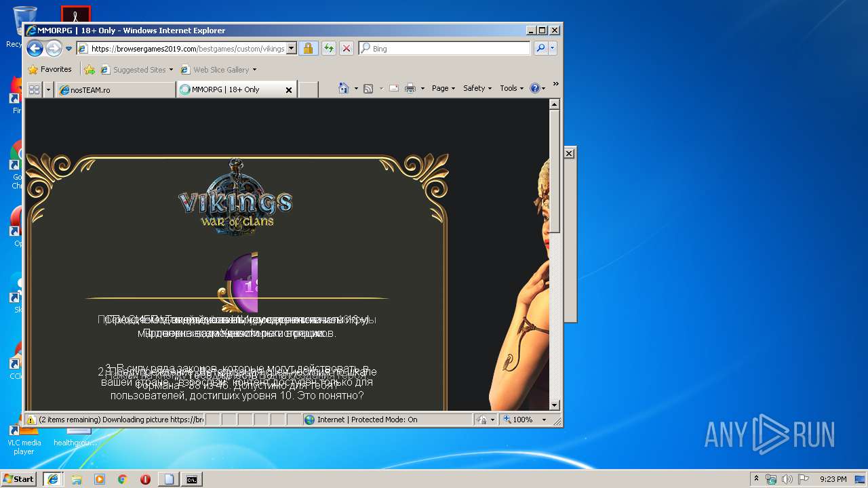Image resolution: width=868 pixels, height=488 pixels.
Task: Open the Tools menu
Action: coord(511,88)
